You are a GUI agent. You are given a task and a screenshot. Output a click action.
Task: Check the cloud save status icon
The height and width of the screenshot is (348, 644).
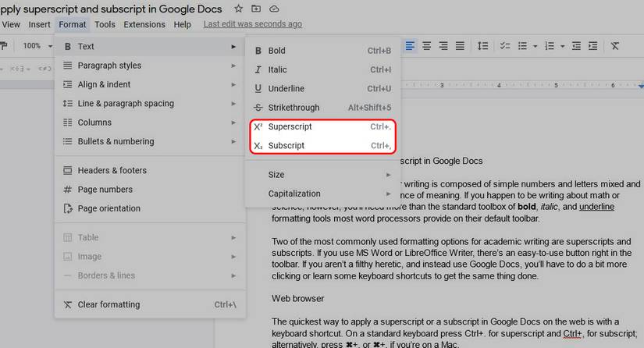274,9
